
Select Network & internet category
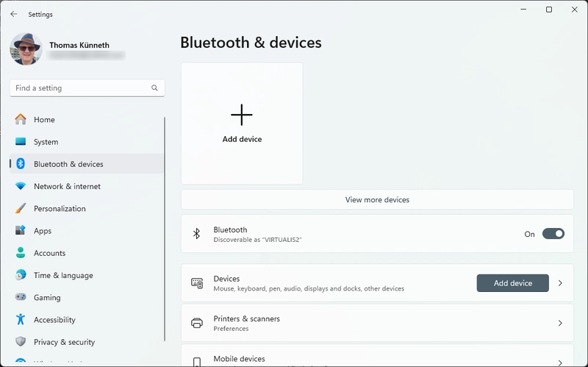[87, 186]
